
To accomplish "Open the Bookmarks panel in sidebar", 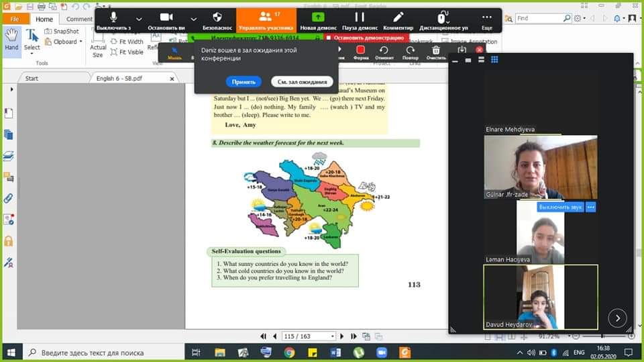I will pos(9,113).
